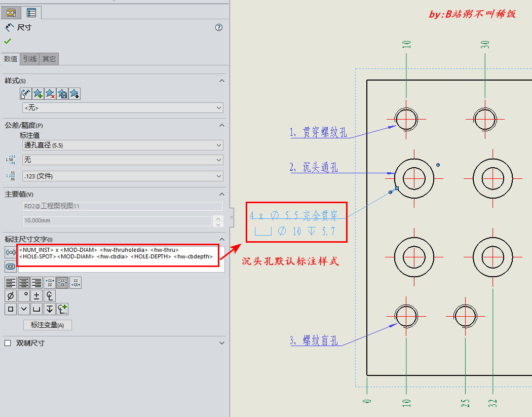Switch to the 引线 tab
Image resolution: width=532 pixels, height=417 pixels.
(30, 59)
